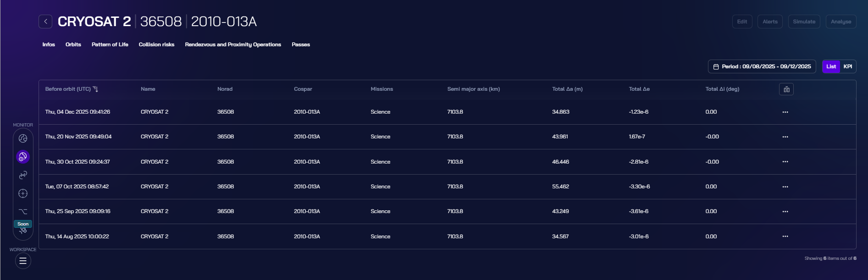Open row actions for 25 Sep 2025 maneuver
This screenshot has width=868, height=280.
(x=785, y=212)
